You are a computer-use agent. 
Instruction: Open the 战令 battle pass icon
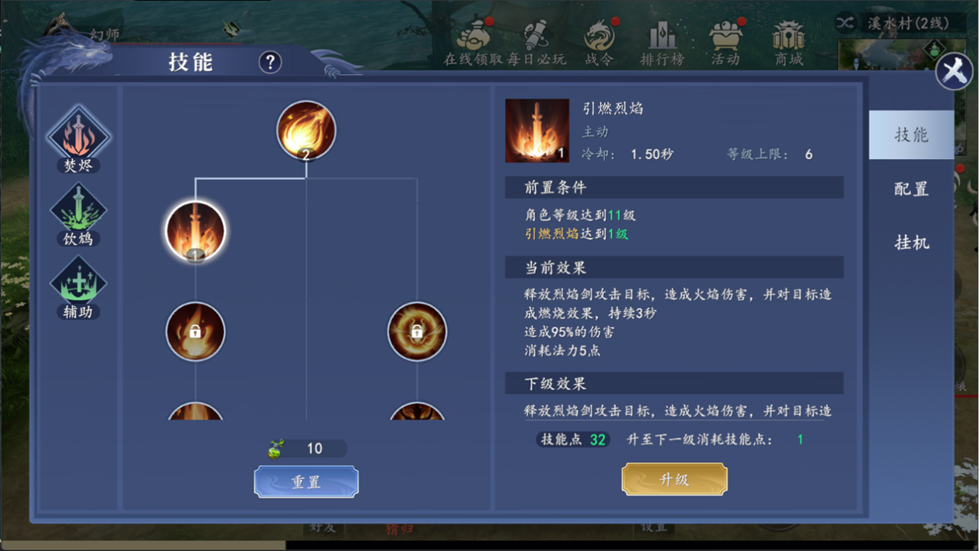pyautogui.click(x=599, y=43)
